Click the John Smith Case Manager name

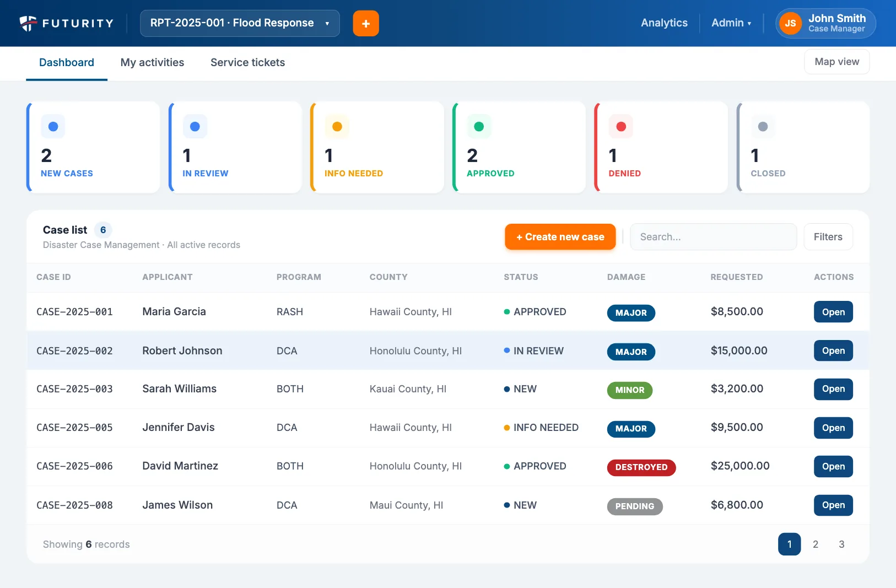pos(837,23)
